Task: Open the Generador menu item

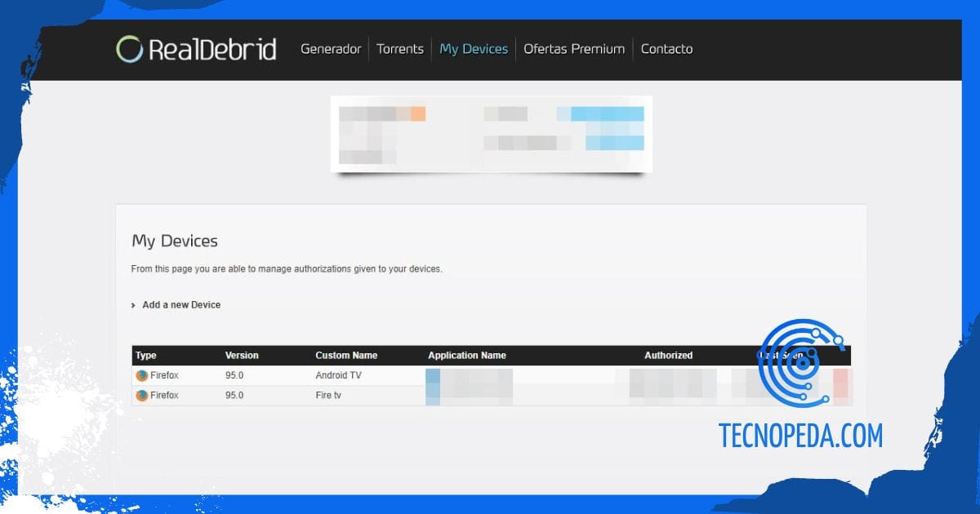Action: pos(331,49)
